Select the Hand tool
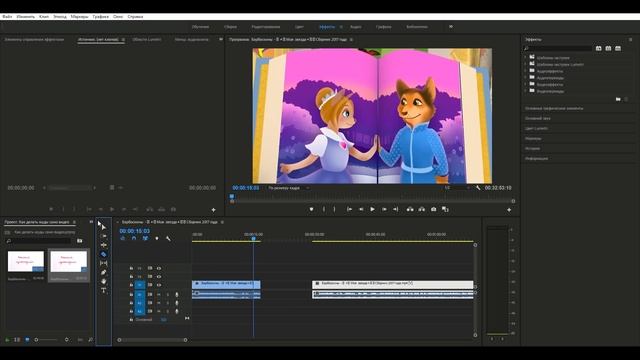Screen dimensions: 640x360 (x=103, y=281)
